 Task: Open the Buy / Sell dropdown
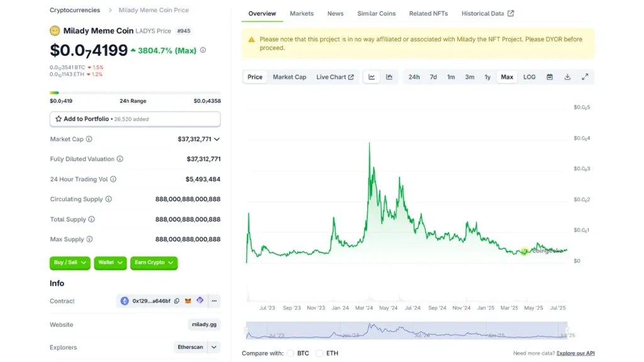pyautogui.click(x=70, y=263)
